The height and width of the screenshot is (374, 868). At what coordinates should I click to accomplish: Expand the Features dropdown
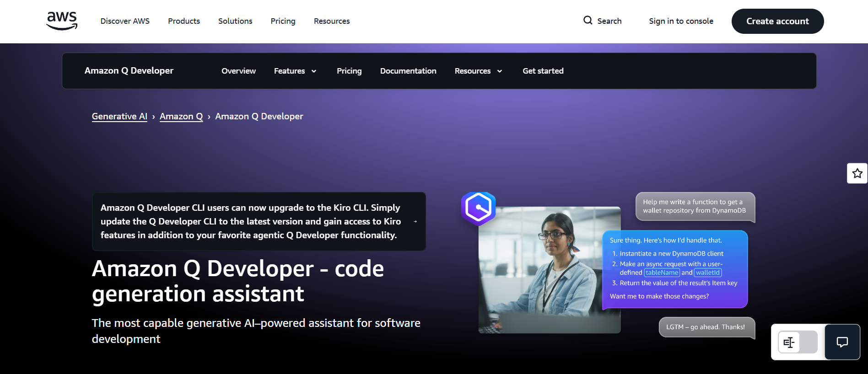pos(295,71)
